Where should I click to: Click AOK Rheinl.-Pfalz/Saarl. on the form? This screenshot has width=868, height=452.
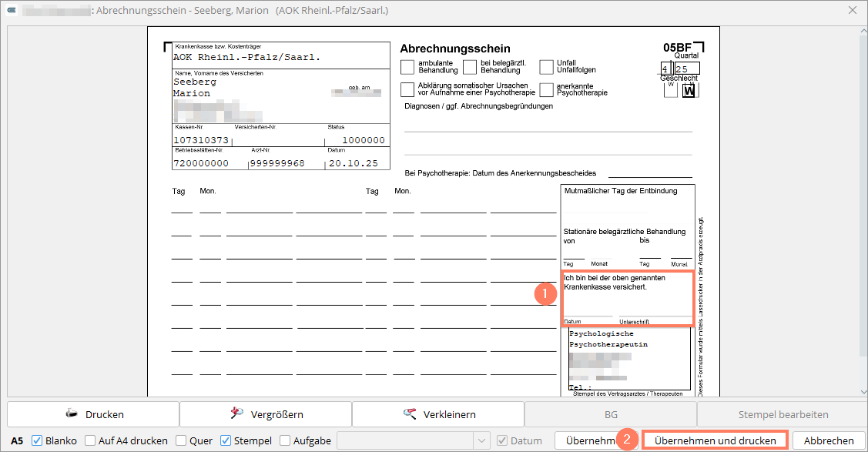coord(247,57)
